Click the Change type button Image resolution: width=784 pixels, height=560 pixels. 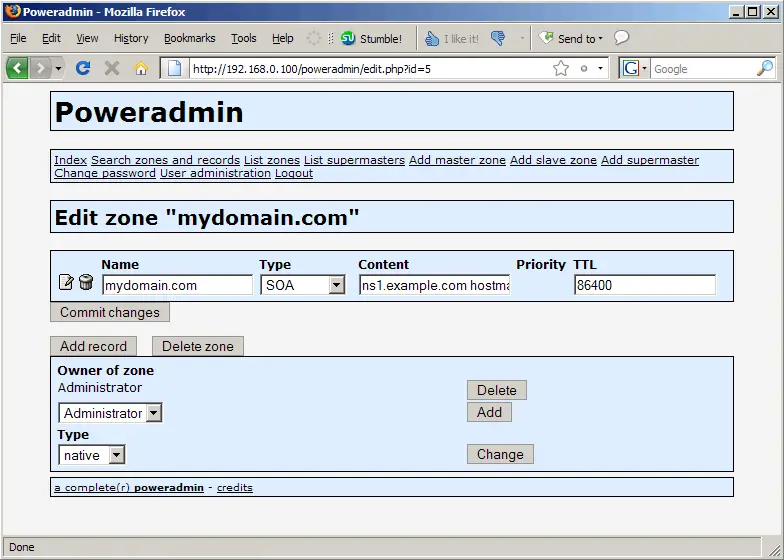tap(500, 454)
